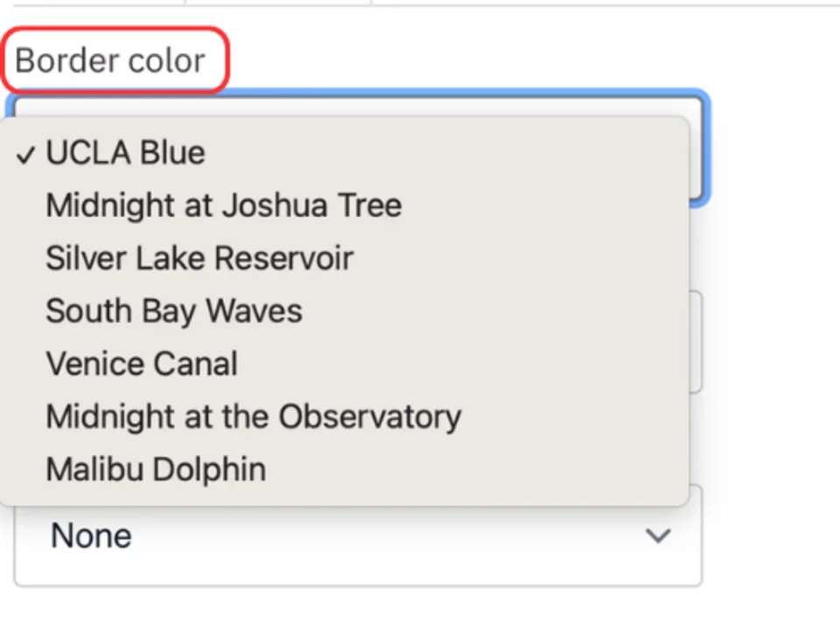Screen dimensions: 840x630
Task: Choose Midnight at Joshua Tree option
Action: pos(223,206)
